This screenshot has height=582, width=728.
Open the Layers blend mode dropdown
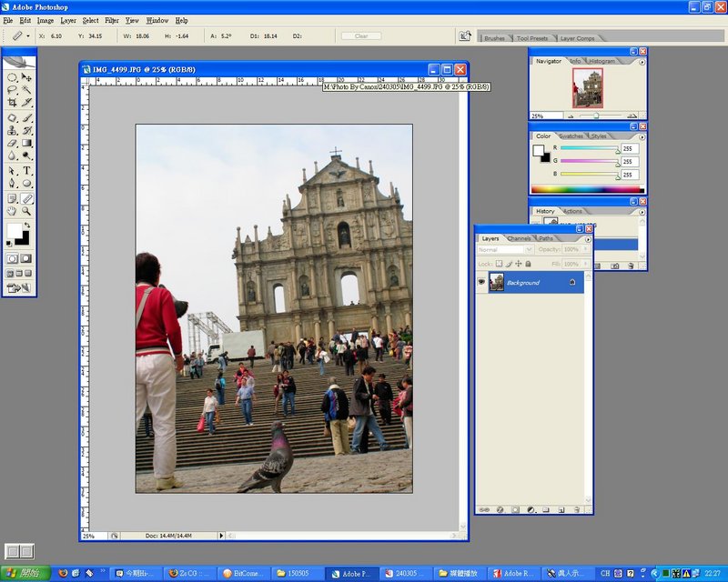(505, 249)
